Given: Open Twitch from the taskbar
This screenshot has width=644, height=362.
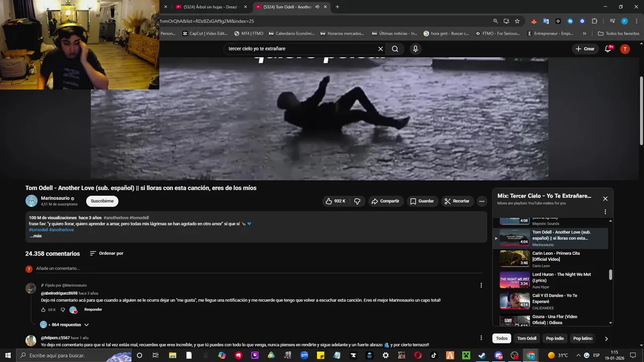Looking at the screenshot, I should 255,355.
